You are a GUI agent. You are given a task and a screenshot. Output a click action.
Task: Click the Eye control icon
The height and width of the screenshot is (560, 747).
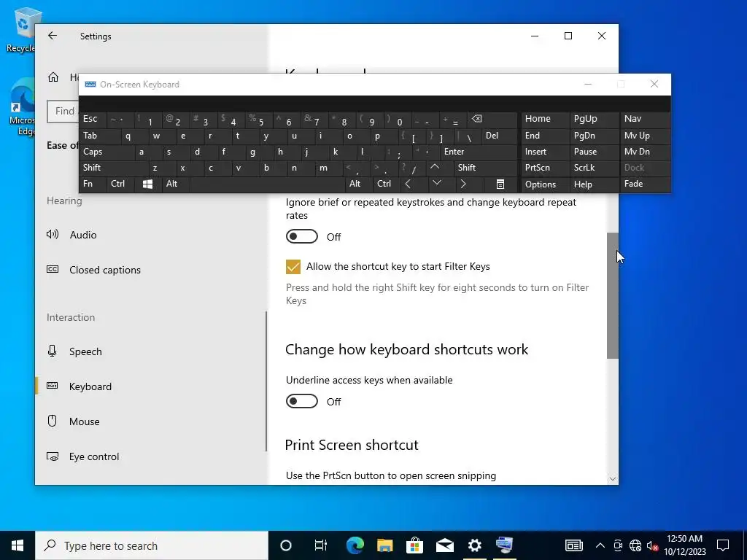[x=53, y=456]
